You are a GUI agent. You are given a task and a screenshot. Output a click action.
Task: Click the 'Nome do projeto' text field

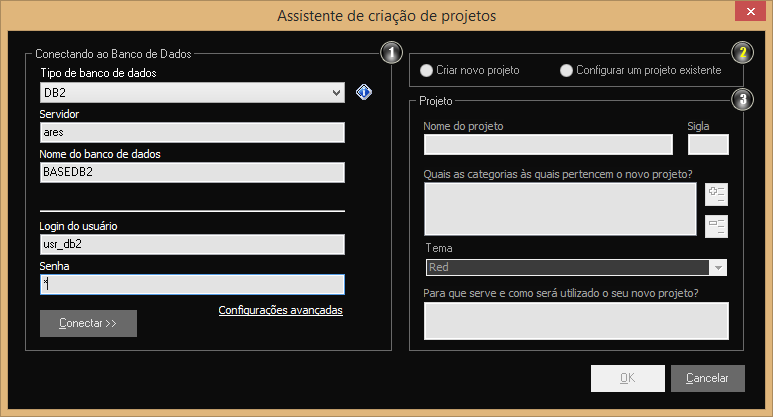click(x=548, y=144)
